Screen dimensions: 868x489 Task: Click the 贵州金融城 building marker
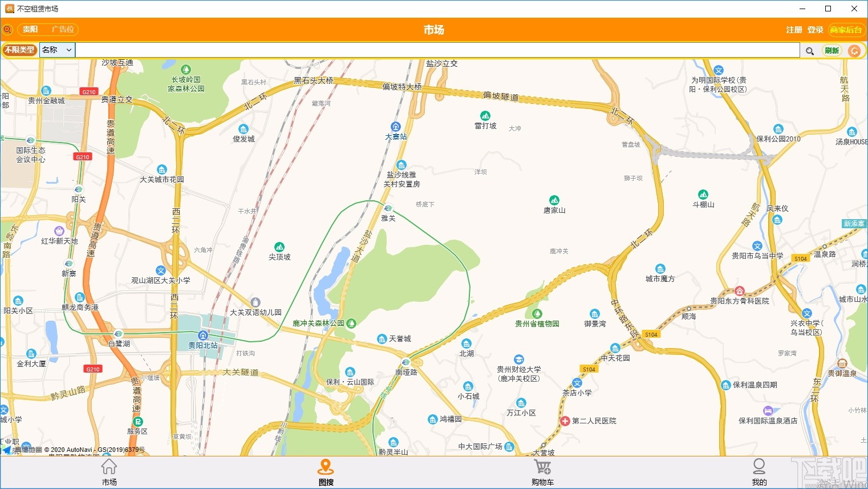(46, 91)
